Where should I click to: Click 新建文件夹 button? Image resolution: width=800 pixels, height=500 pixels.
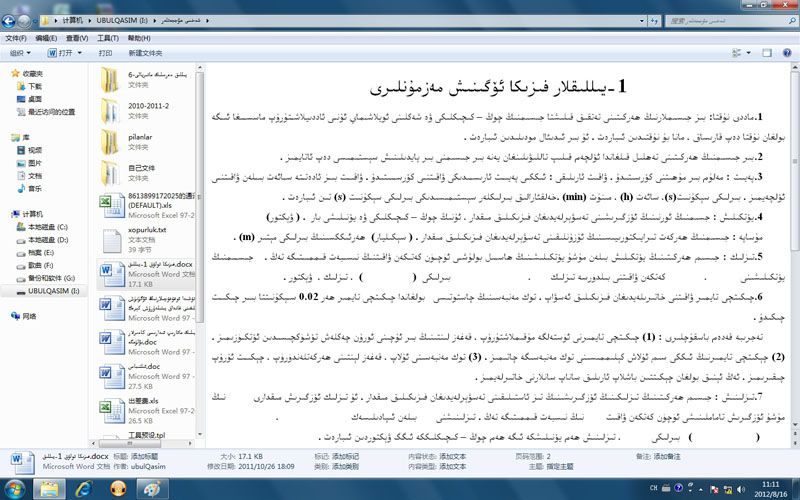click(x=145, y=53)
